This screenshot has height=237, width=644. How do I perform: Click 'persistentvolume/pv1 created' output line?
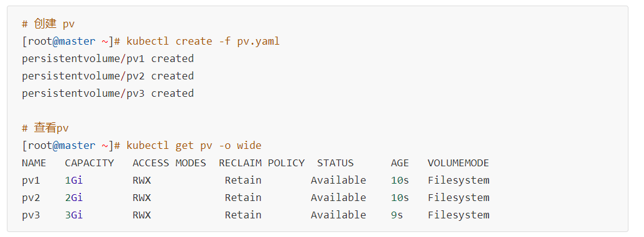(x=108, y=59)
